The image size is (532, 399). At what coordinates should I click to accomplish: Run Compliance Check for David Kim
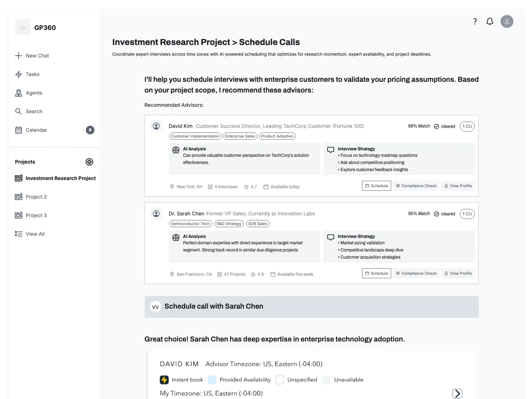(x=416, y=186)
